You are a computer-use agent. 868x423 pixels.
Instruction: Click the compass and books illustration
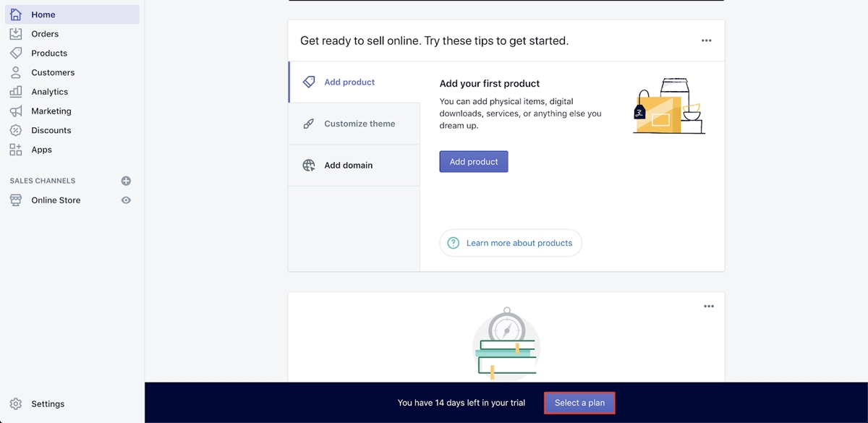pyautogui.click(x=506, y=344)
